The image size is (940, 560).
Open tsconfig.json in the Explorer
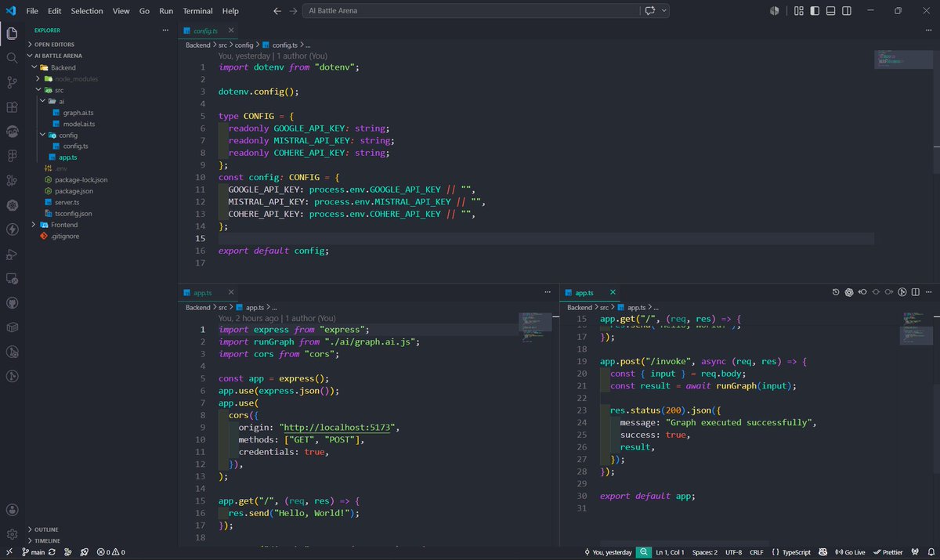pos(73,213)
